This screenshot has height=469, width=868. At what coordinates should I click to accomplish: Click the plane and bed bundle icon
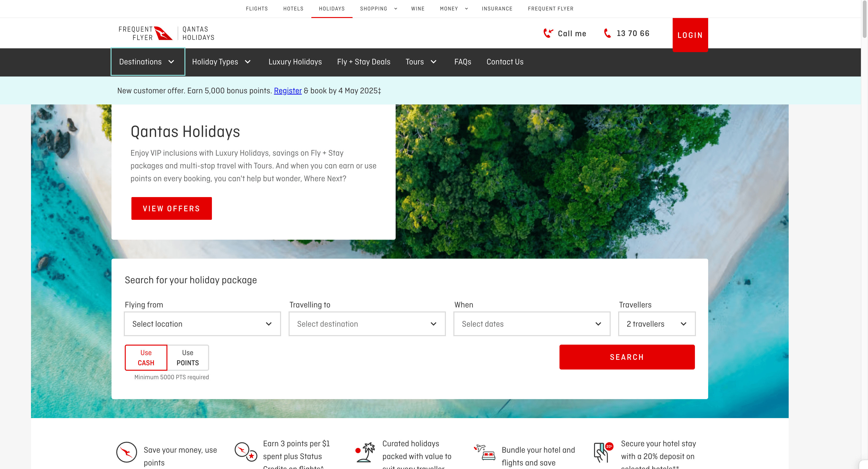click(x=484, y=452)
